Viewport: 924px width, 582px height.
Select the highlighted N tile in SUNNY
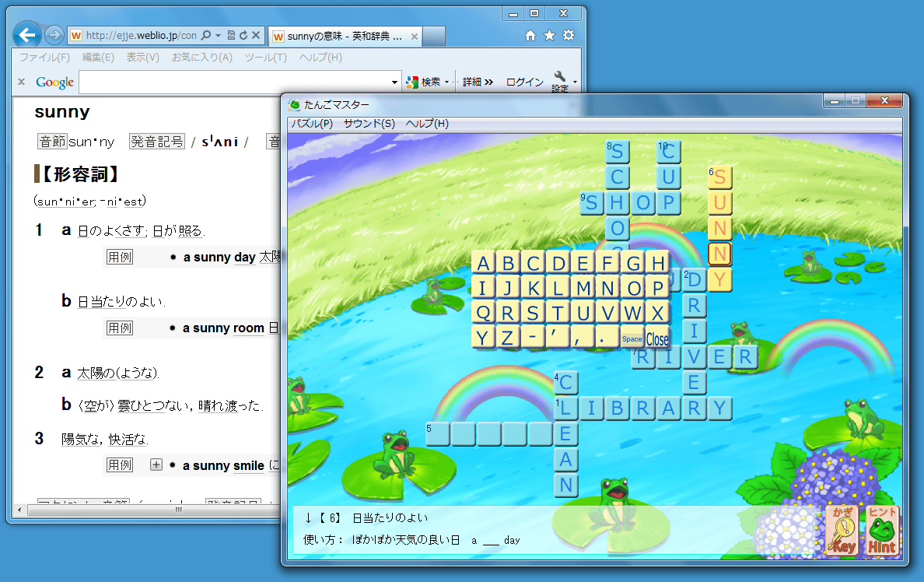click(719, 254)
